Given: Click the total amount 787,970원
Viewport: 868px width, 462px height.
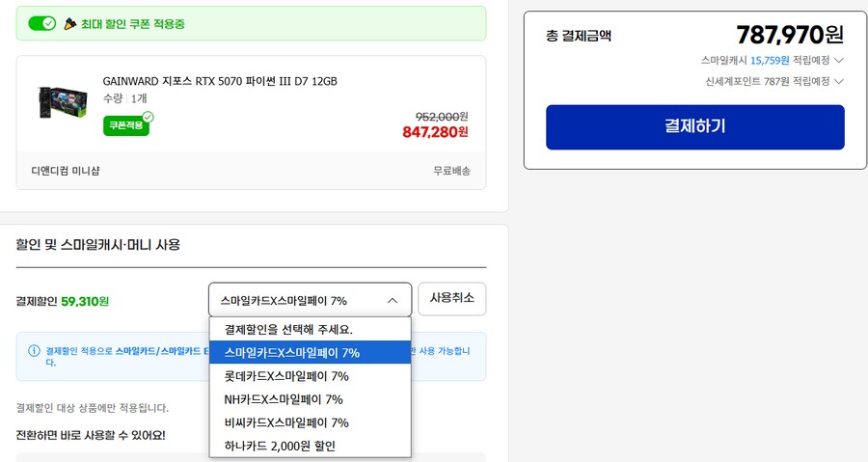Looking at the screenshot, I should (789, 35).
